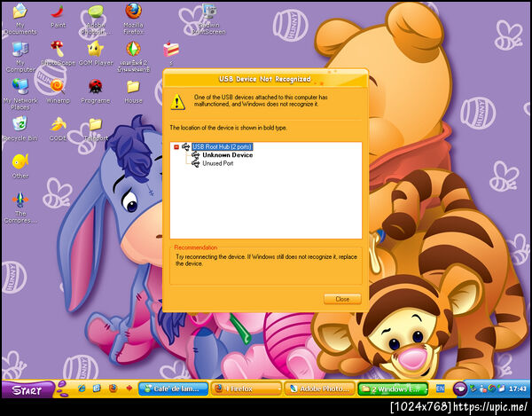Open the 2 Windows Explorer taskbar group
The image size is (532, 416).
(393, 389)
